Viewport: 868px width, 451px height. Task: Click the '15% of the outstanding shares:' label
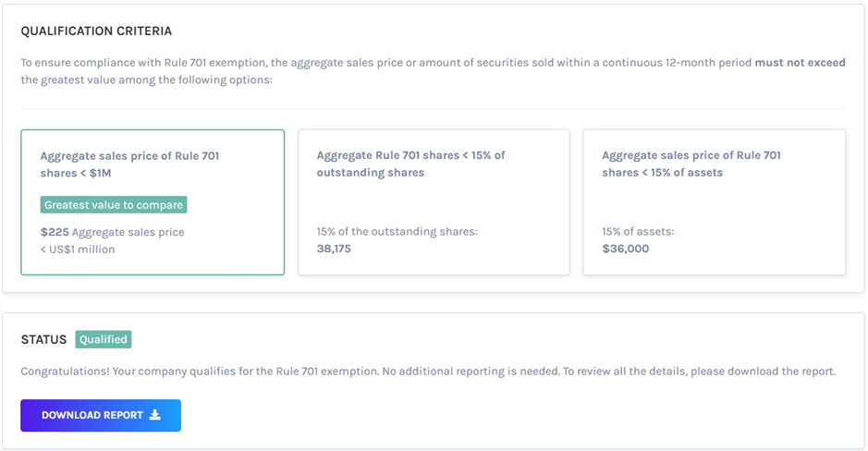(x=397, y=232)
